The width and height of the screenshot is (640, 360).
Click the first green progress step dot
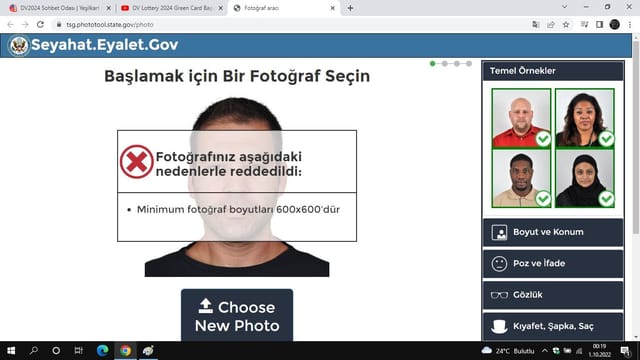pos(433,64)
